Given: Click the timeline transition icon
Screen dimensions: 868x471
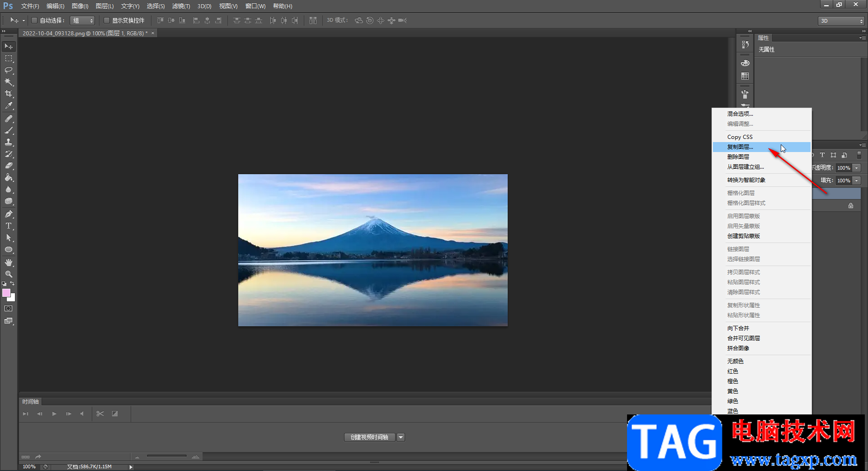Looking at the screenshot, I should [115, 414].
